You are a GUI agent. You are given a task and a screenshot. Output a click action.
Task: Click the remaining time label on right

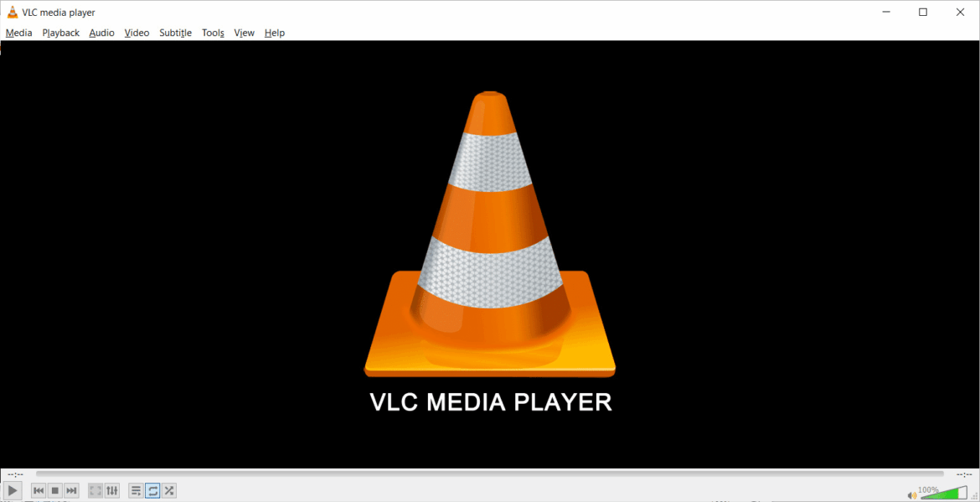964,474
